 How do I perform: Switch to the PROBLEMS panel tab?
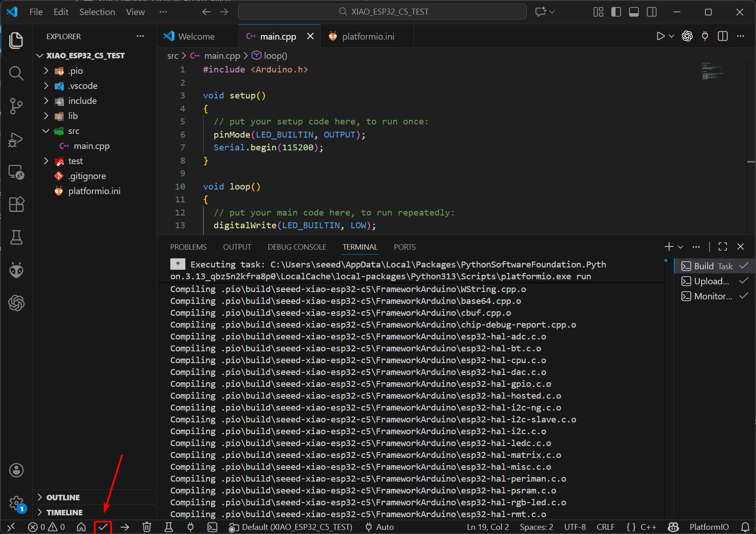click(x=188, y=247)
